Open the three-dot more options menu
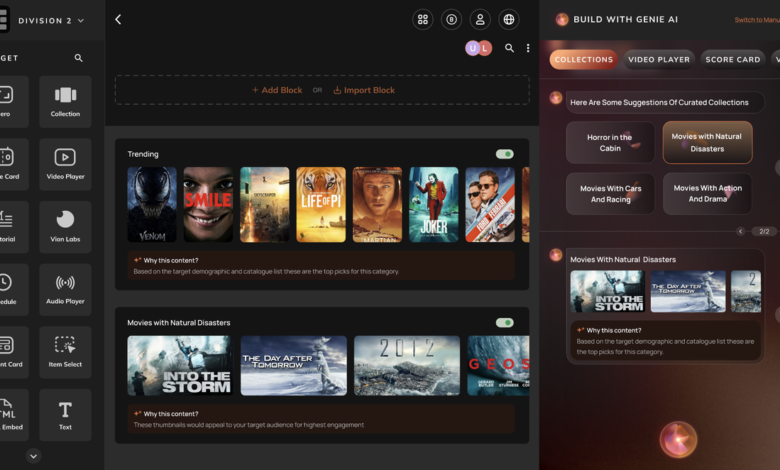The width and height of the screenshot is (780, 470). click(528, 48)
